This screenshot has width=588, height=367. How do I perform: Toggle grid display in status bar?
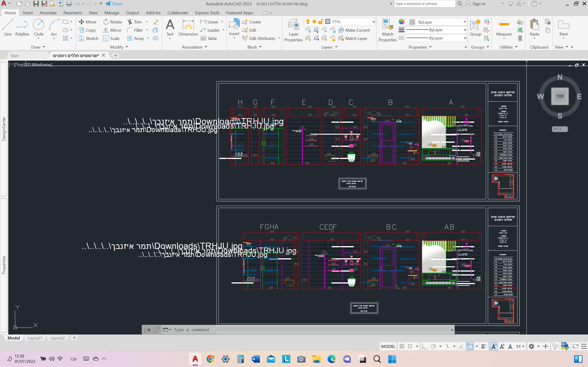402,346
